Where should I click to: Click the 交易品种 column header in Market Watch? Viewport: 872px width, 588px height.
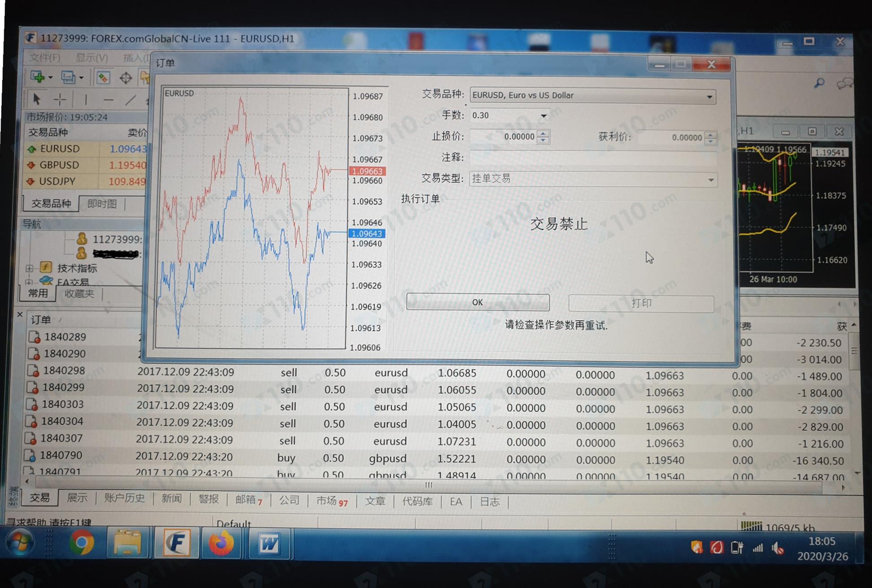point(48,132)
